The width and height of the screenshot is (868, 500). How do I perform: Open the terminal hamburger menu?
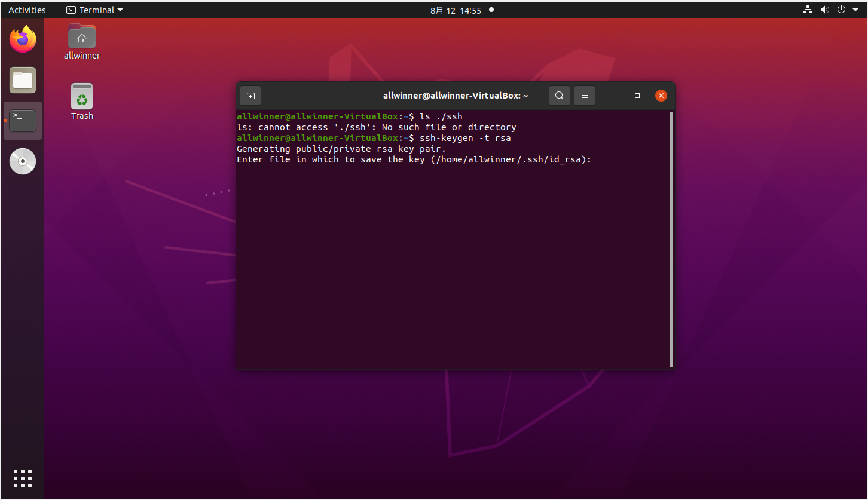585,96
